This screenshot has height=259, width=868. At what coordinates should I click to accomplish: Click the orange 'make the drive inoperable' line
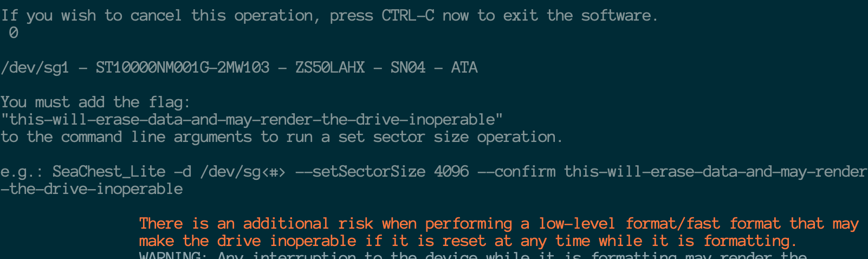pyautogui.click(x=468, y=241)
